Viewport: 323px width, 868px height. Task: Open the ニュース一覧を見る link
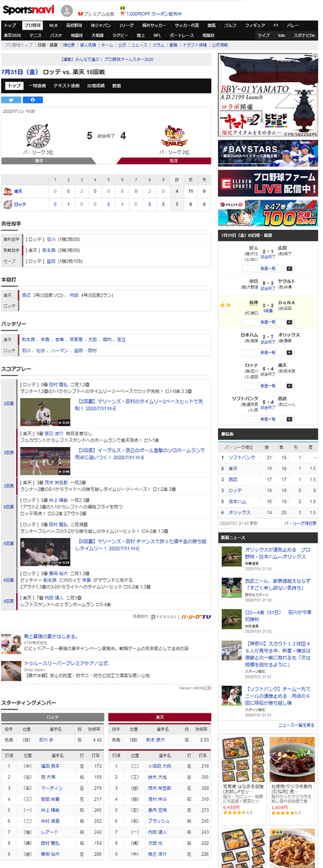[x=296, y=725]
